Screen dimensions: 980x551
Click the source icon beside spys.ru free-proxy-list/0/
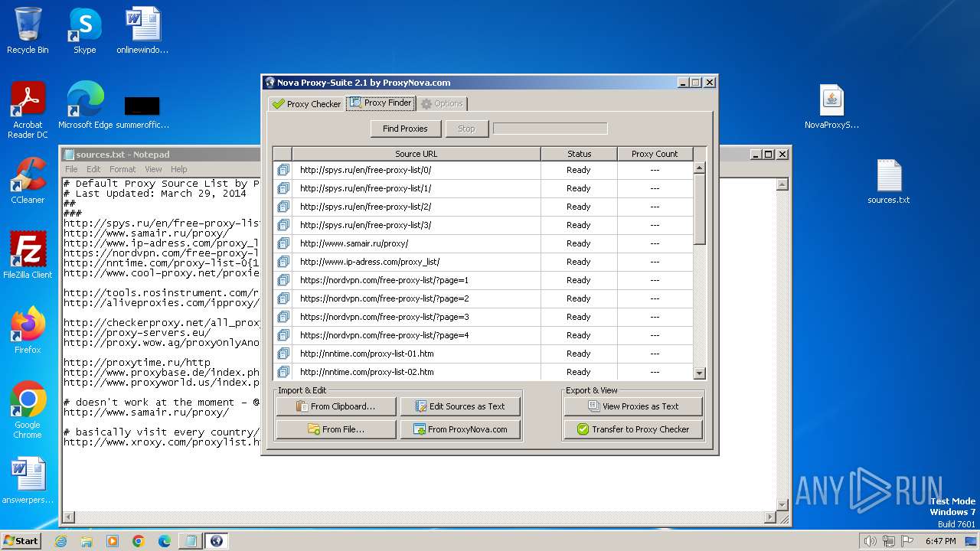click(283, 170)
